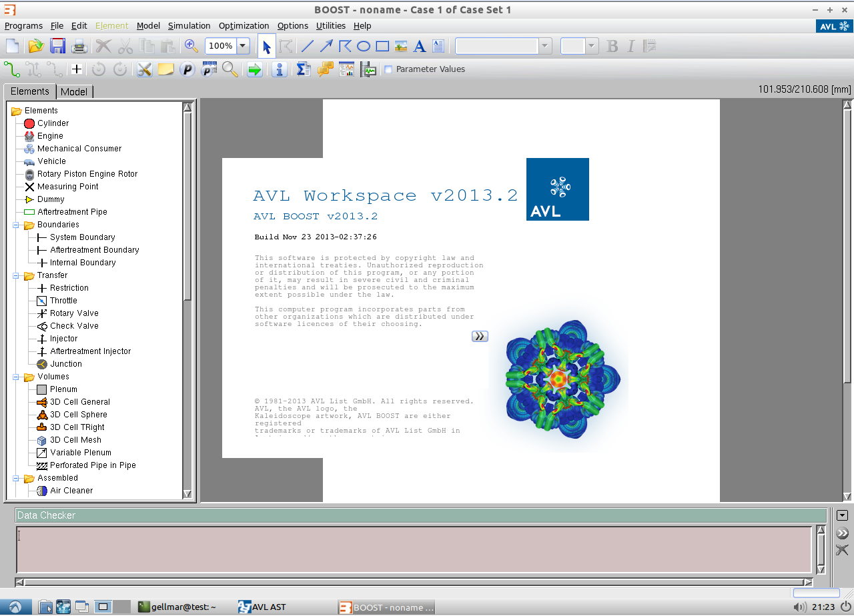The height and width of the screenshot is (616, 854).
Task: Create a new document with the blank page icon
Action: [x=13, y=46]
